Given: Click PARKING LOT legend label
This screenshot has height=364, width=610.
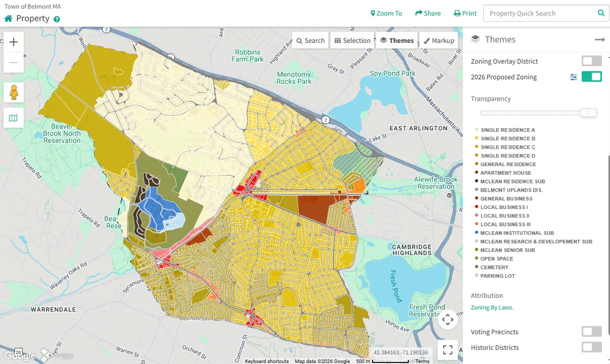Looking at the screenshot, I should [498, 276].
